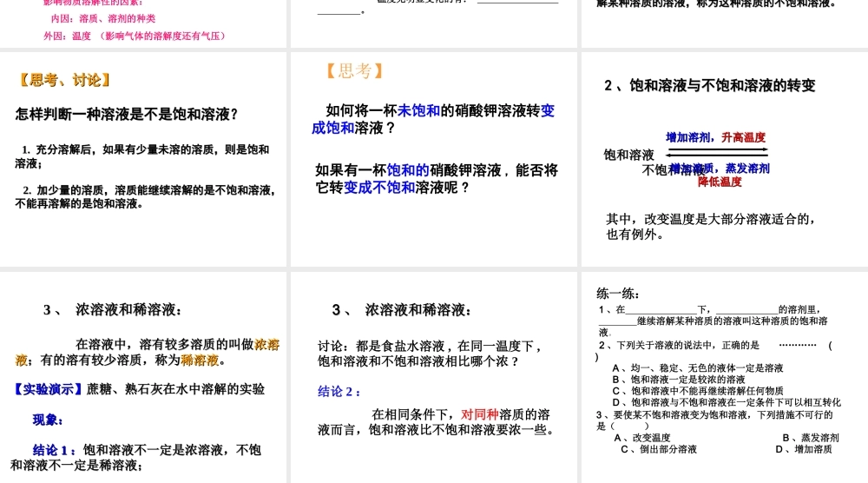This screenshot has width=868, height=483.
Task: Choose option "A、均一、稳定、无色的液体一定是溶液"
Action: (x=698, y=368)
